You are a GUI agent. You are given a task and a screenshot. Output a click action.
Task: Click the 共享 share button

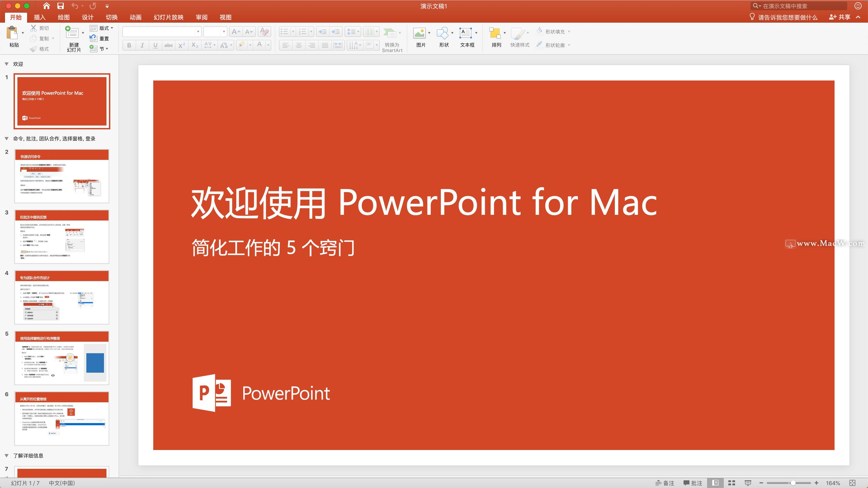pyautogui.click(x=839, y=17)
